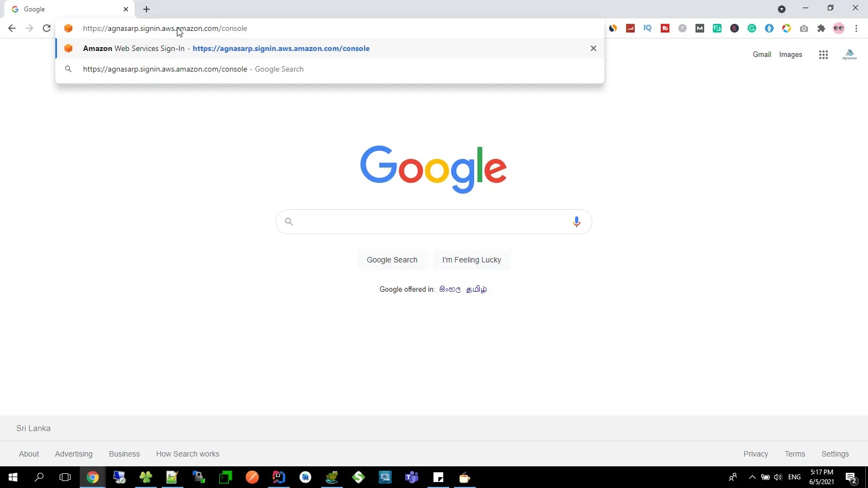The image size is (868, 488).
Task: Open ENG input language selector
Action: point(794,477)
